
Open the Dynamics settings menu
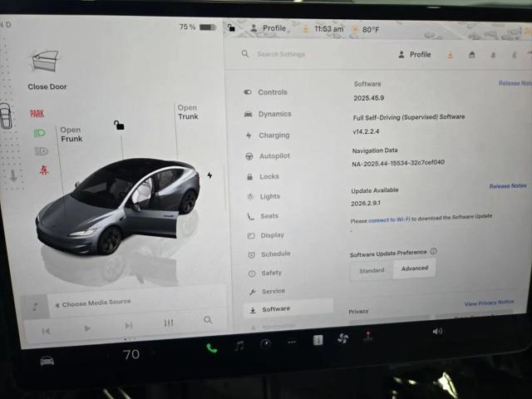(x=268, y=114)
